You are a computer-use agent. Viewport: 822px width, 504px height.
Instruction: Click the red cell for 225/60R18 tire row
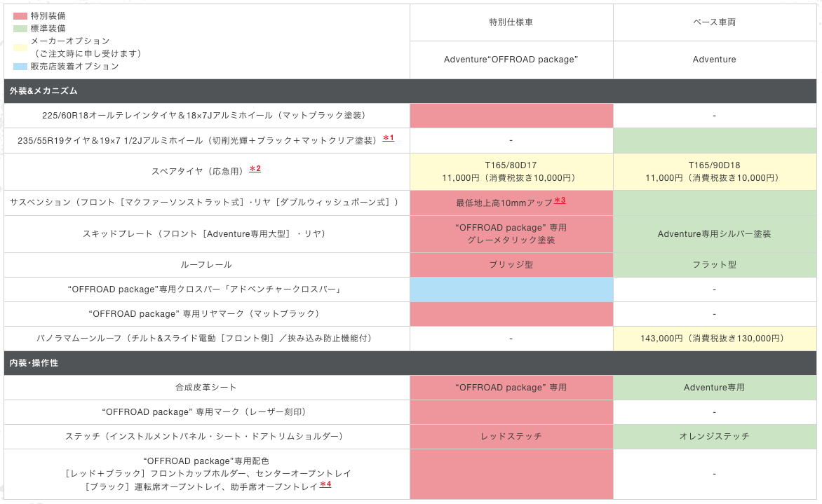pyautogui.click(x=511, y=116)
